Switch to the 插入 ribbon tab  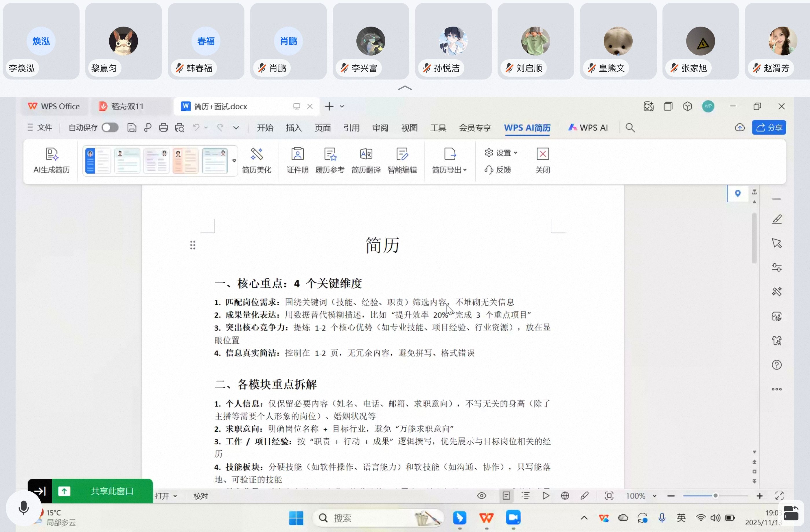[294, 128]
